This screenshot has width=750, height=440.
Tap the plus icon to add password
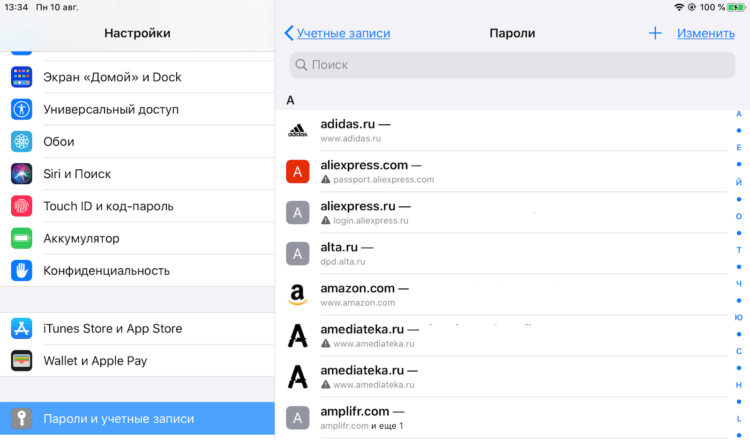[655, 33]
